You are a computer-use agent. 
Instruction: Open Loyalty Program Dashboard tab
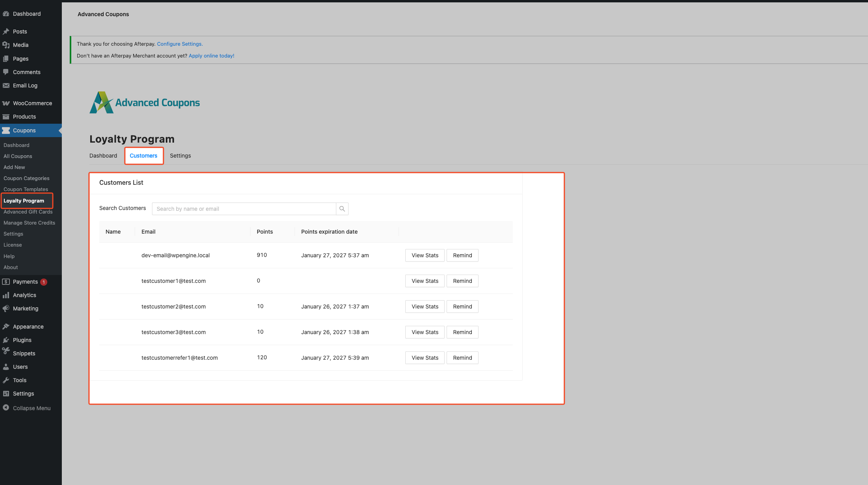click(103, 156)
